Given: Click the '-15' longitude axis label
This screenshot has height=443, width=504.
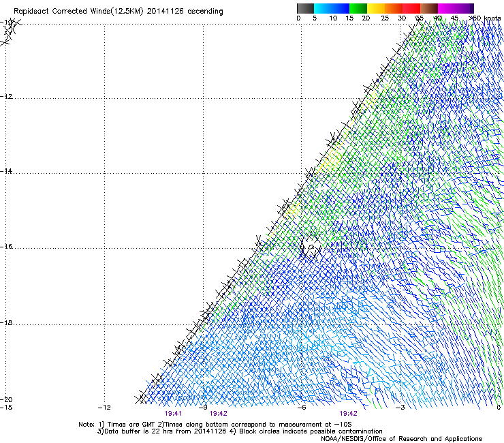Looking at the screenshot, I should click(x=6, y=408).
